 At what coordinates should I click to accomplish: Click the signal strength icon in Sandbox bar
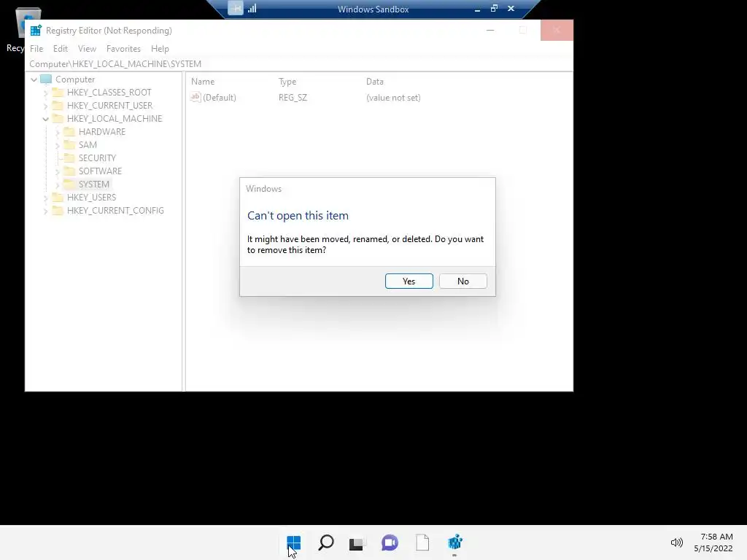click(252, 8)
